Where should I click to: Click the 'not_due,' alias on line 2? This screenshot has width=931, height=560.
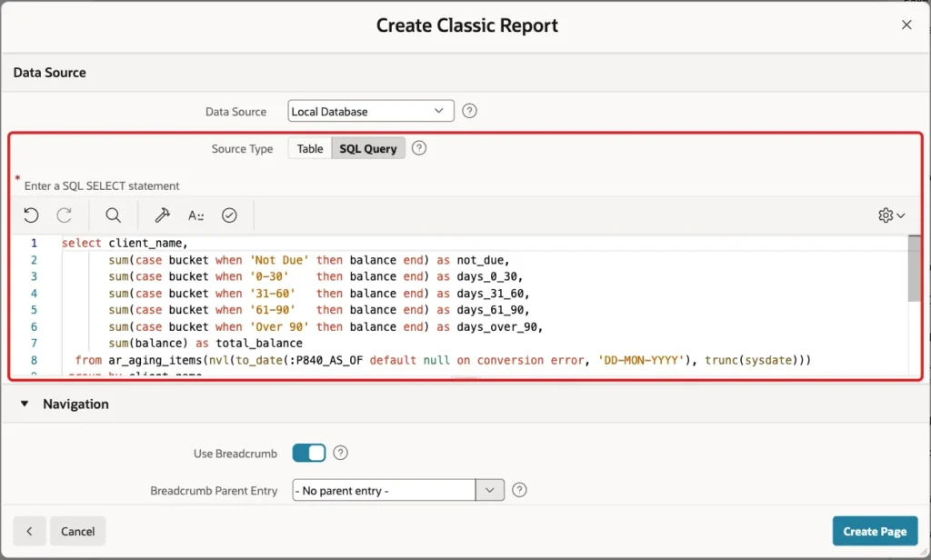[484, 260]
